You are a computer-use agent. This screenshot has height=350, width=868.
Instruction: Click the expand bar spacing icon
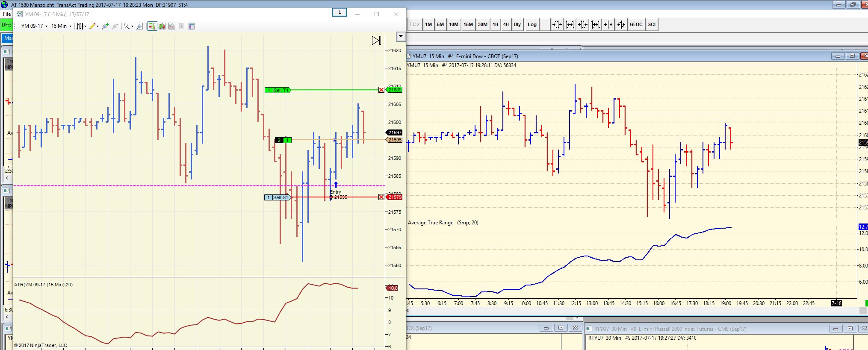[x=570, y=24]
